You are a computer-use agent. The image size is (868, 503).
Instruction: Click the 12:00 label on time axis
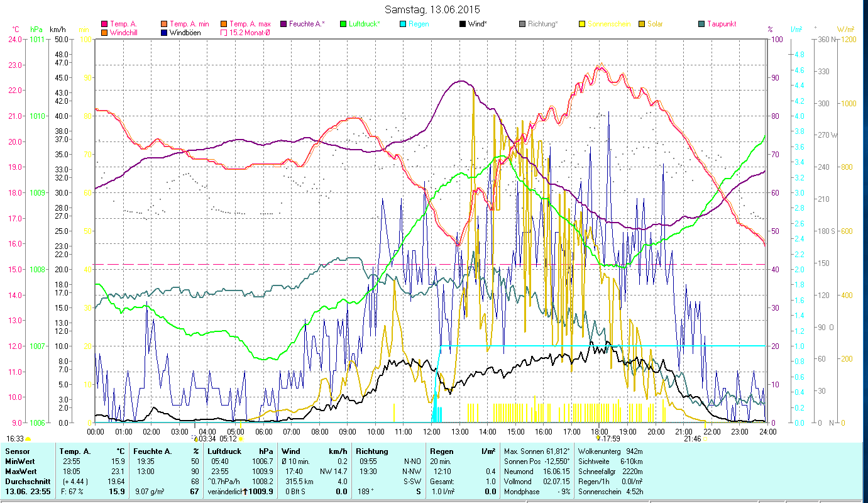pyautogui.click(x=432, y=431)
